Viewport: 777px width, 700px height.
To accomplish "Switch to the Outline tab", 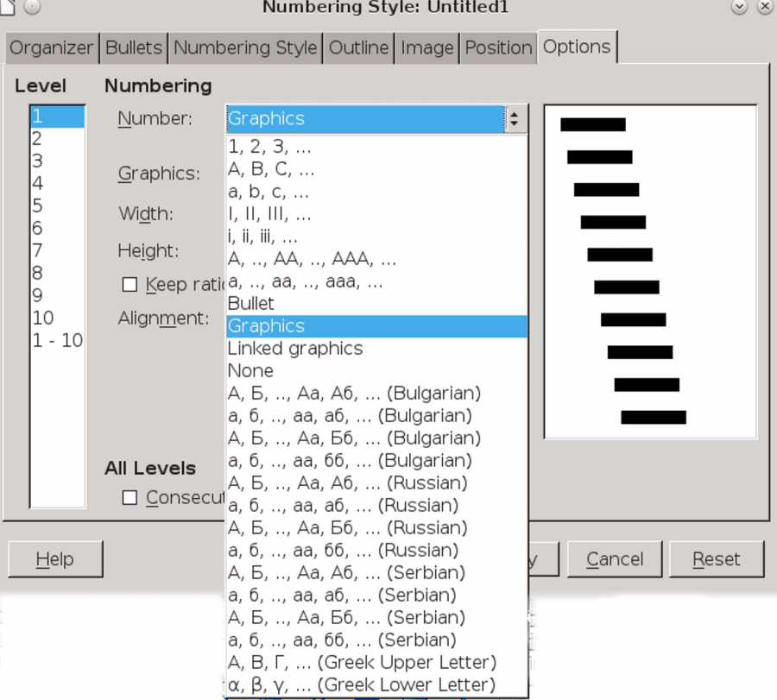I will (x=358, y=48).
